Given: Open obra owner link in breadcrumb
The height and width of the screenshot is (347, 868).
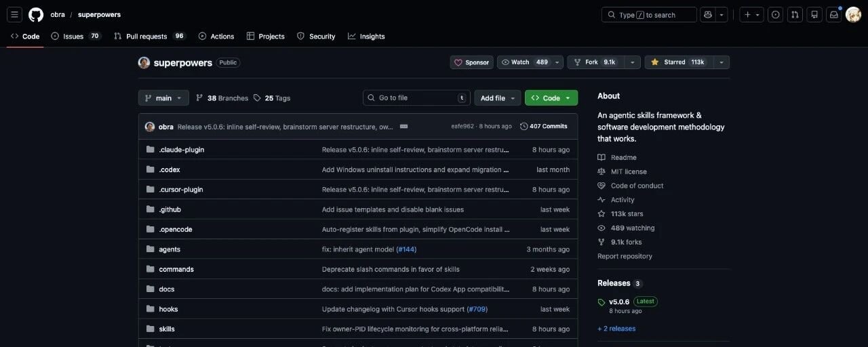Looking at the screenshot, I should pos(58,14).
